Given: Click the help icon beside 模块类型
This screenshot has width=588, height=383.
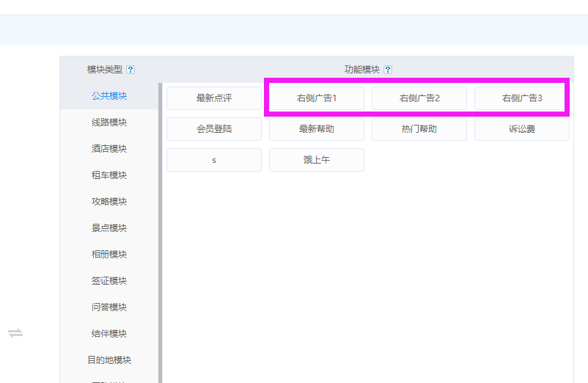Looking at the screenshot, I should click(131, 70).
